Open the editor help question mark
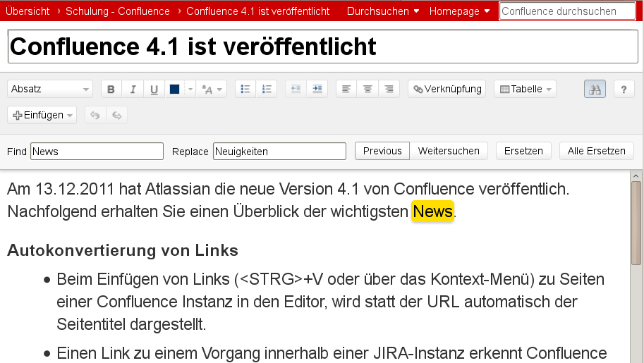 click(624, 89)
